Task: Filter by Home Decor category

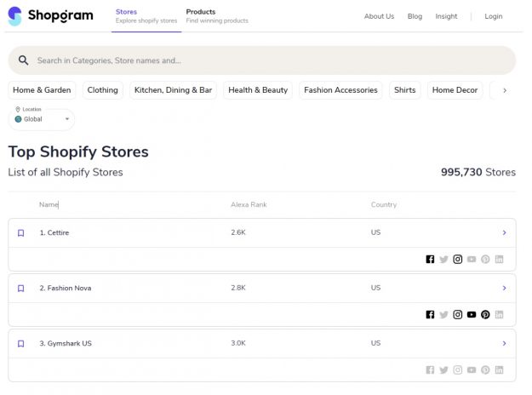Action: pyautogui.click(x=455, y=90)
